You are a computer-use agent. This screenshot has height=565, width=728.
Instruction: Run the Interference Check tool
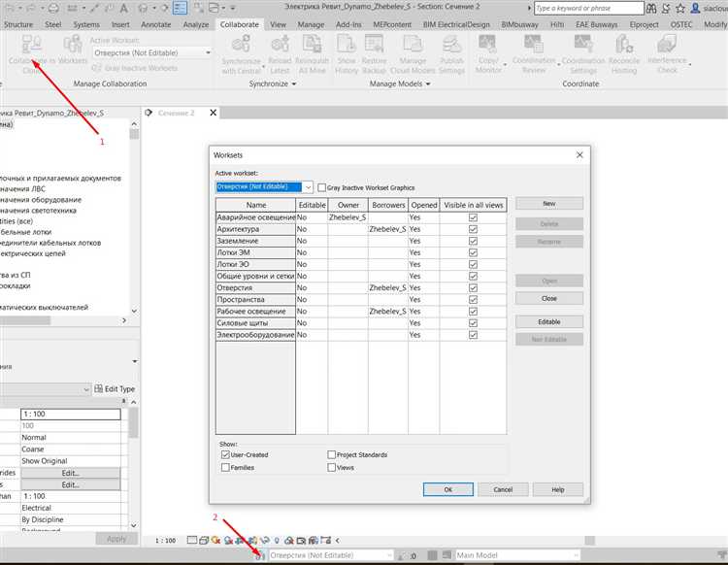point(667,54)
